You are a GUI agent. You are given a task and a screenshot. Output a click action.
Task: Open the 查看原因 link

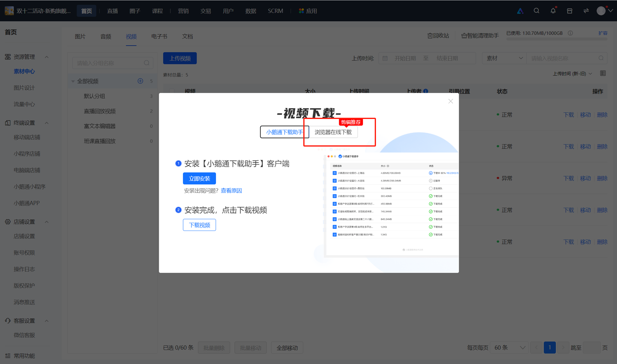[x=231, y=191]
